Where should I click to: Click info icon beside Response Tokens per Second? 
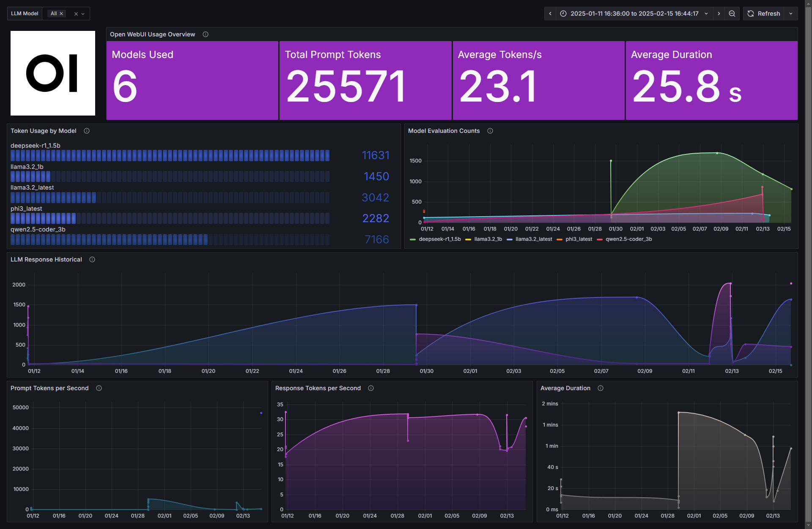(371, 388)
